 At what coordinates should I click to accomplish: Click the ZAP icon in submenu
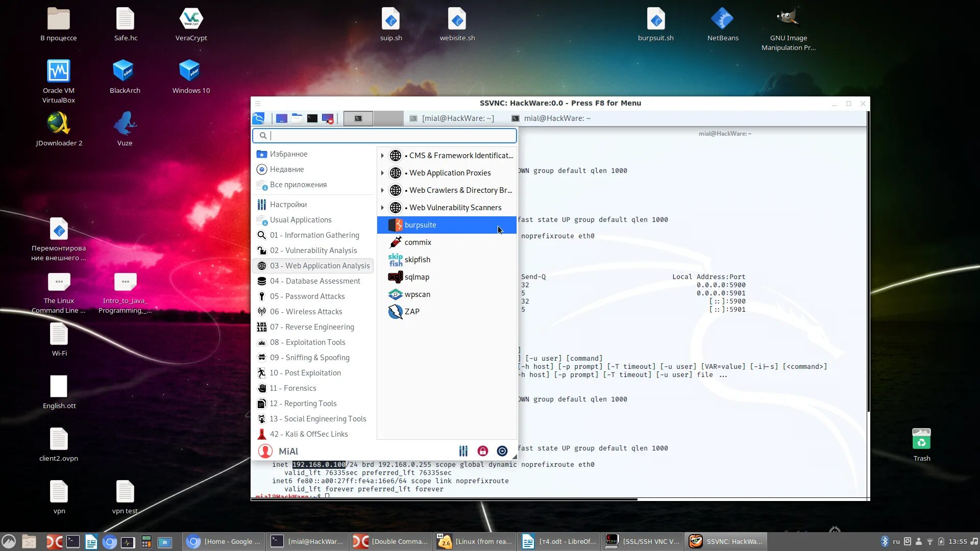[395, 312]
